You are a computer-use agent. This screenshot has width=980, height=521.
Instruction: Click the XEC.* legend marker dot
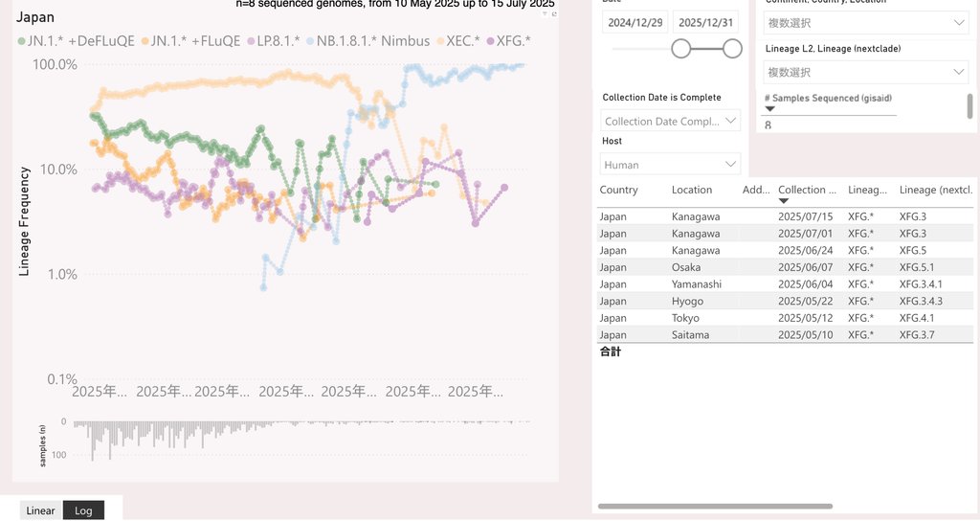click(x=440, y=41)
